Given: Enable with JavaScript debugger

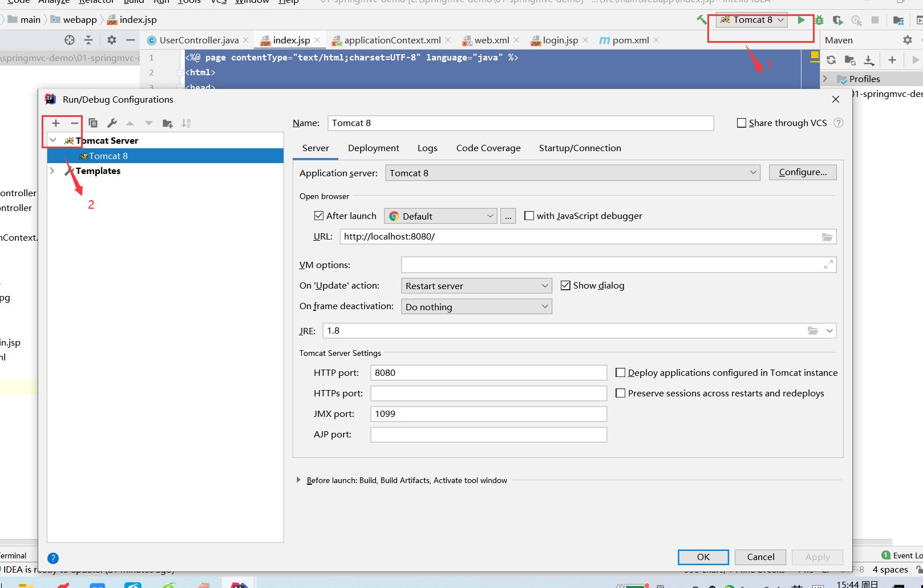Looking at the screenshot, I should (529, 216).
